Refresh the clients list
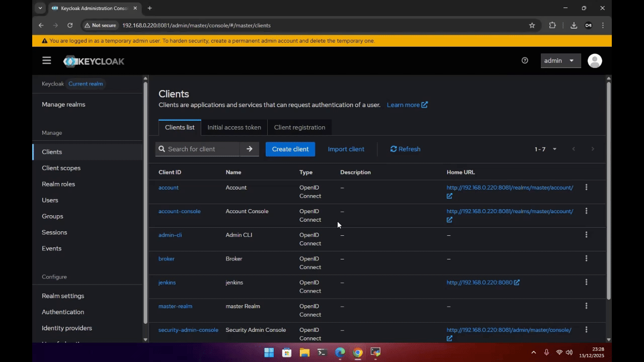Screen dimensions: 644x362 click(406, 149)
